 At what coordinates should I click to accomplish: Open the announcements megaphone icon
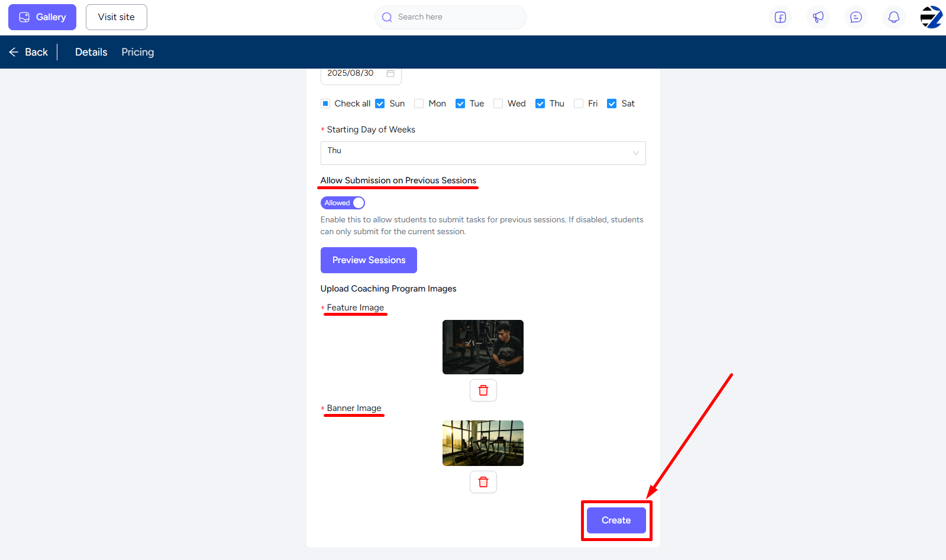coord(818,17)
